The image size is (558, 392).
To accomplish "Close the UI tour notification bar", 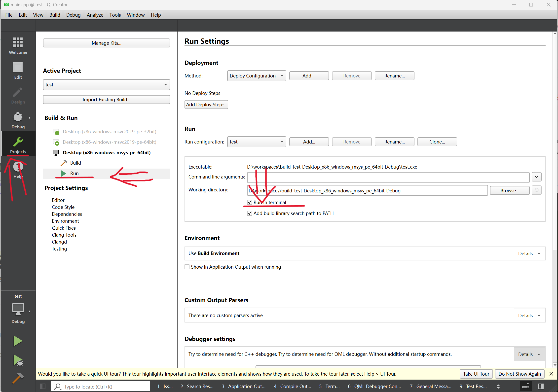I will pyautogui.click(x=551, y=374).
